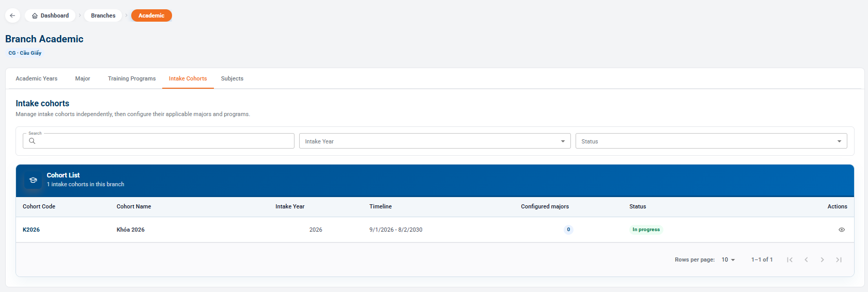Viewport: 868px width, 292px height.
Task: Click the In progress status badge
Action: pyautogui.click(x=646, y=230)
